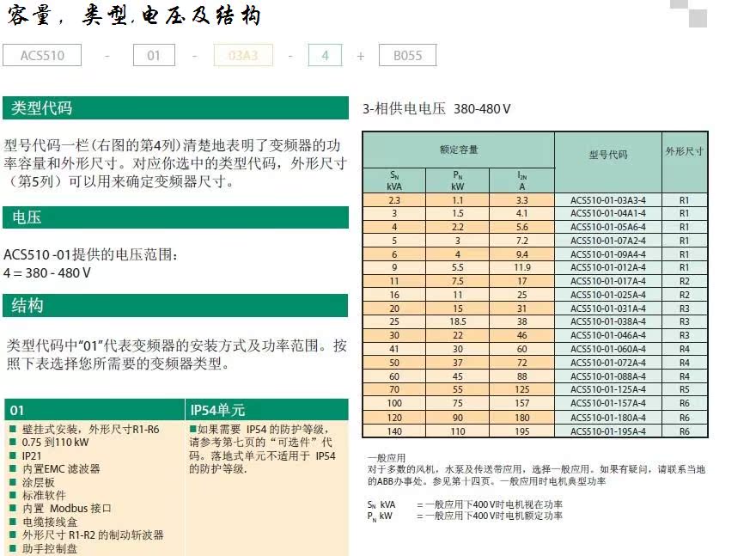Select model ACS510-01-060A-4
The width and height of the screenshot is (756, 556).
pyautogui.click(x=608, y=349)
